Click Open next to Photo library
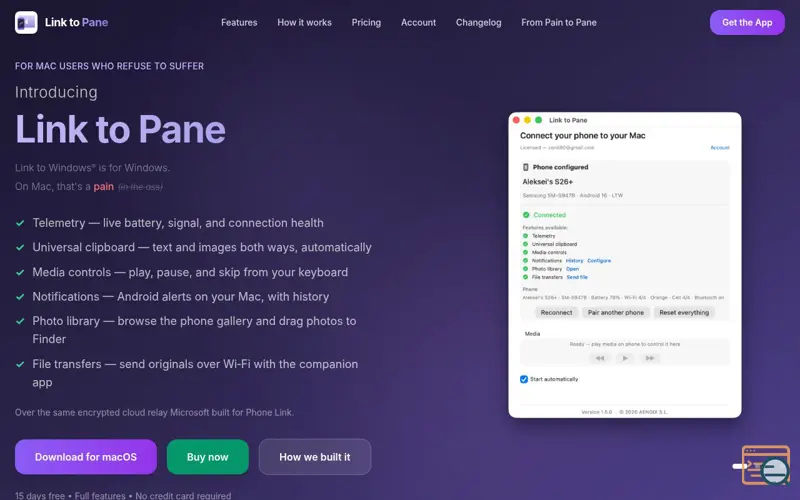800x500 pixels. [x=572, y=269]
